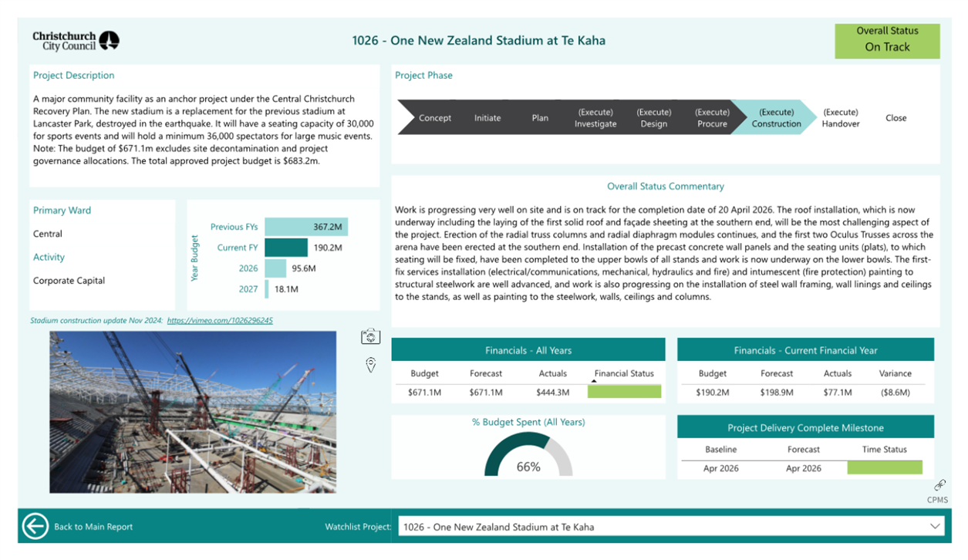This screenshot has height=560, width=968.
Task: Click the Back to Main Report label
Action: 93,527
